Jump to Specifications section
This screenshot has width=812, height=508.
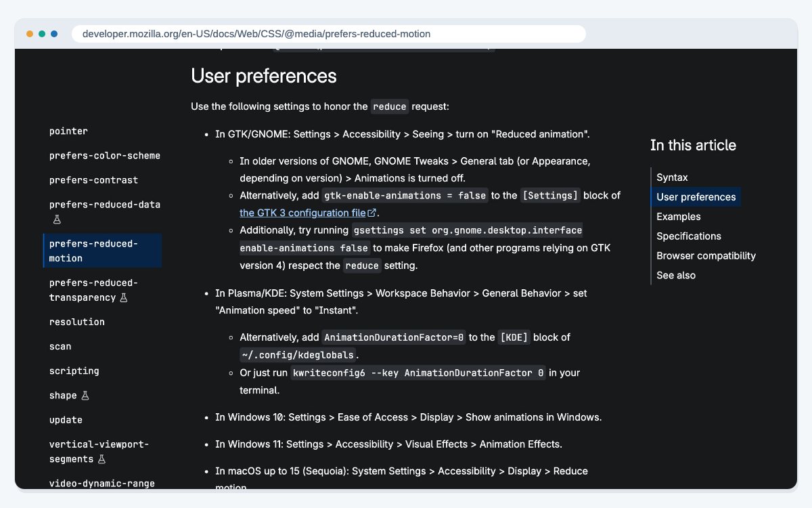(x=689, y=236)
